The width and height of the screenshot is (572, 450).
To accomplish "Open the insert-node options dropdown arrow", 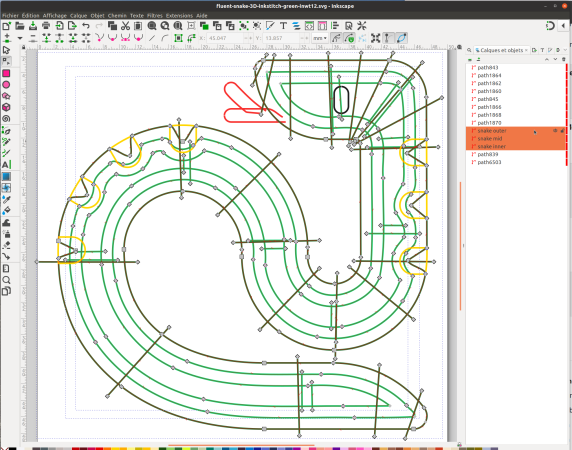I will tap(20, 38).
